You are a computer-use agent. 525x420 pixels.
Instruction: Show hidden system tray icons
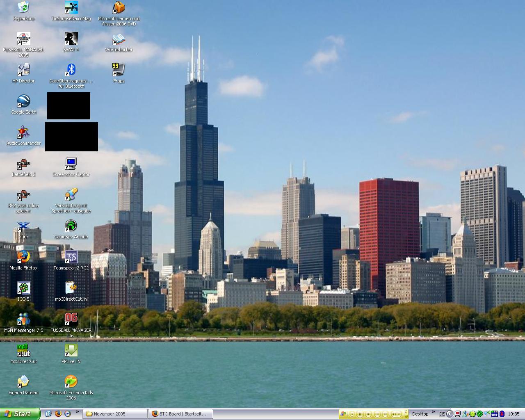tap(450, 414)
